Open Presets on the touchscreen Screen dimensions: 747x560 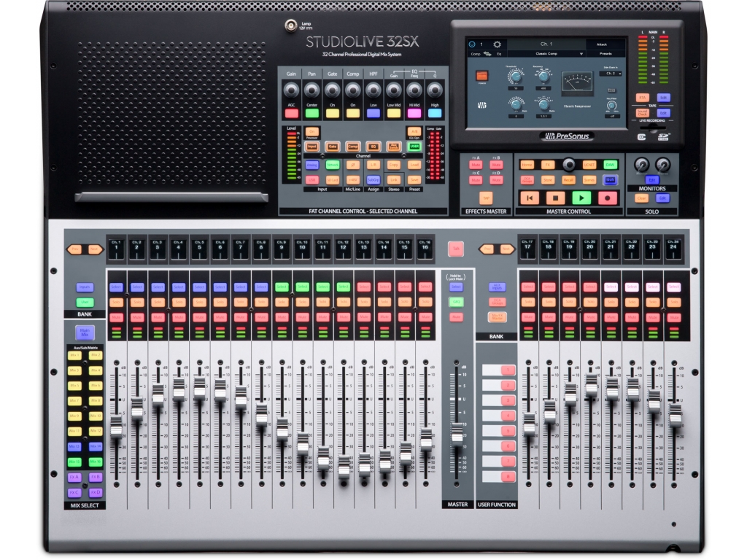[x=605, y=54]
